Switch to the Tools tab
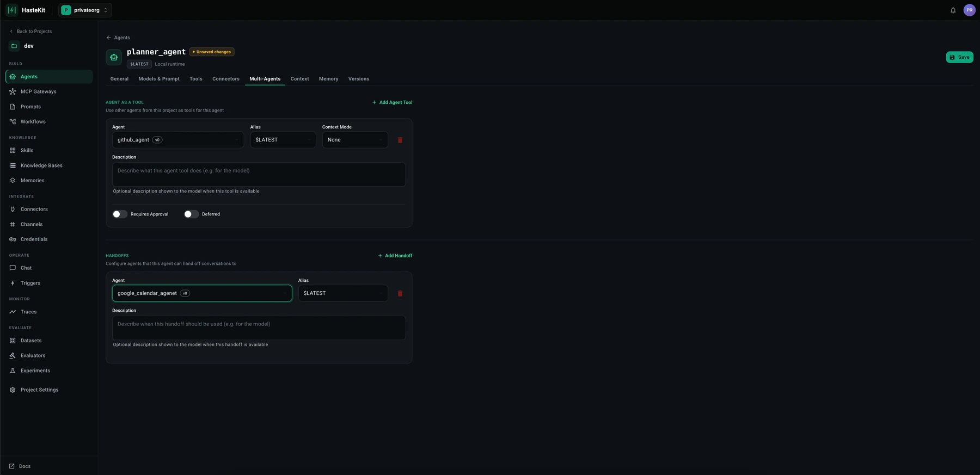Image resolution: width=980 pixels, height=475 pixels. [196, 79]
